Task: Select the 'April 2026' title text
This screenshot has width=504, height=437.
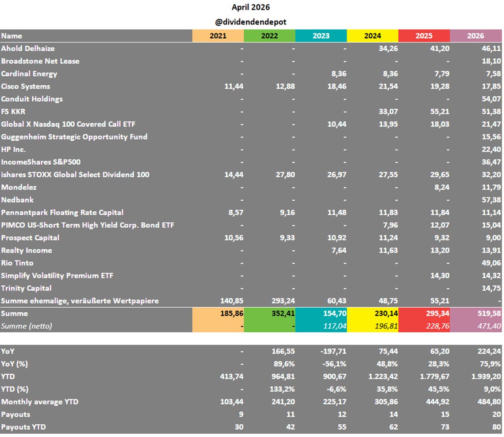Action: (251, 7)
